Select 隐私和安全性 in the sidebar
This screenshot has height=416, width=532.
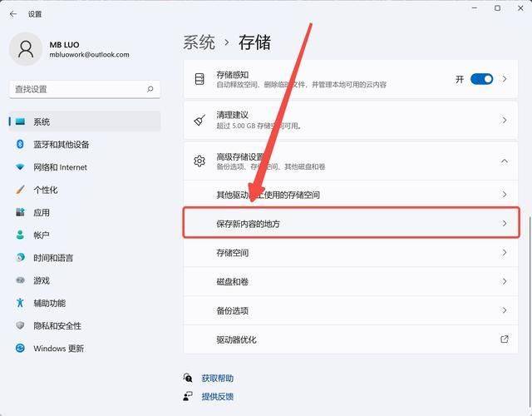pyautogui.click(x=85, y=325)
